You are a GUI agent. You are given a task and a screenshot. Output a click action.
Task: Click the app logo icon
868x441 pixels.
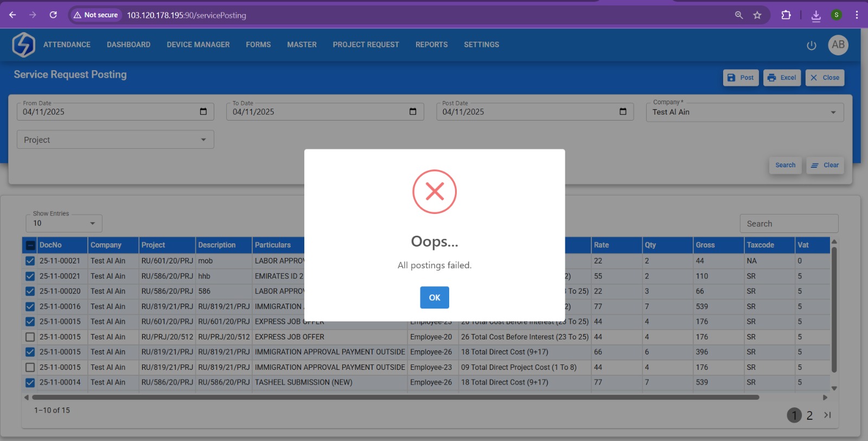(24, 45)
